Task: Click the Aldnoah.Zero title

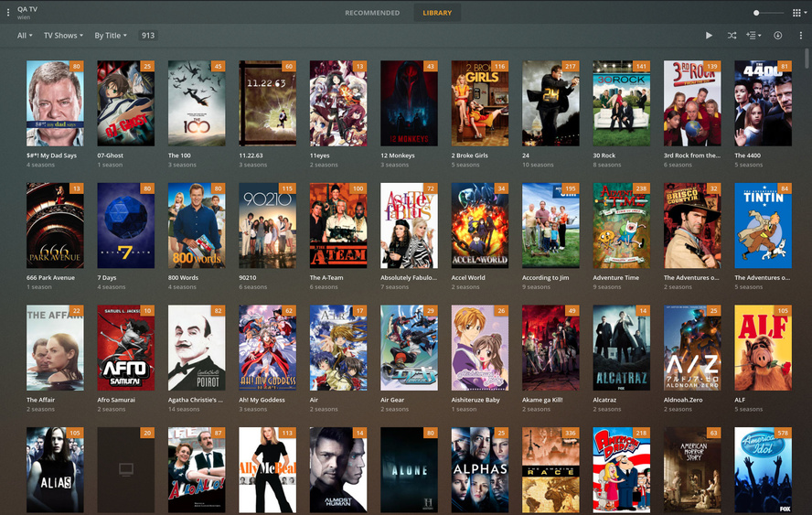Action: click(x=682, y=400)
